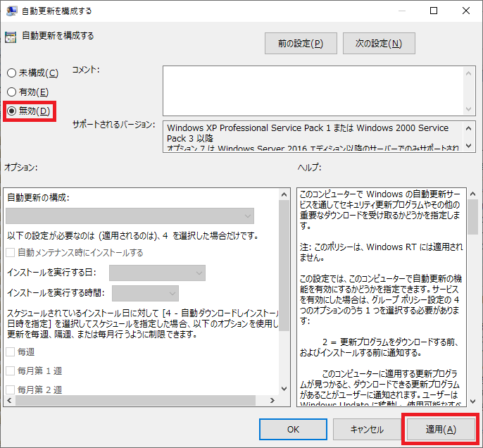The image size is (483, 448).
Task: Click the ヘルプ: label
Action: pos(309,168)
